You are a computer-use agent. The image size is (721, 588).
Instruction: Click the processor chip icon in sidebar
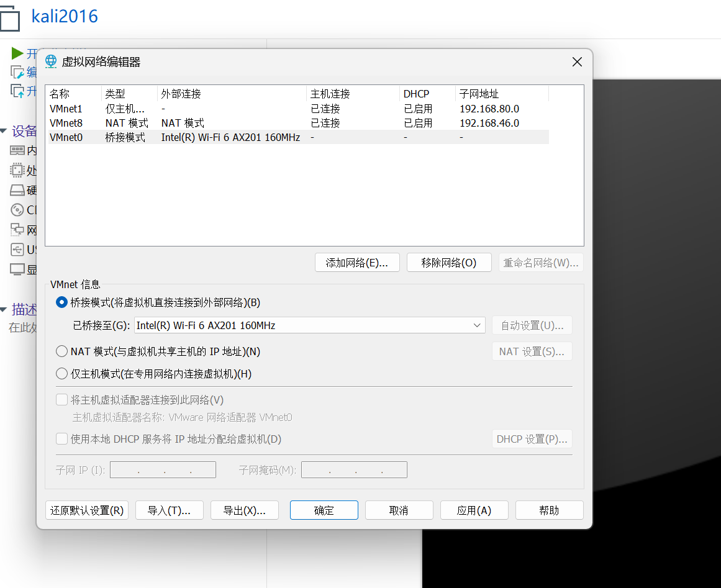click(x=17, y=171)
